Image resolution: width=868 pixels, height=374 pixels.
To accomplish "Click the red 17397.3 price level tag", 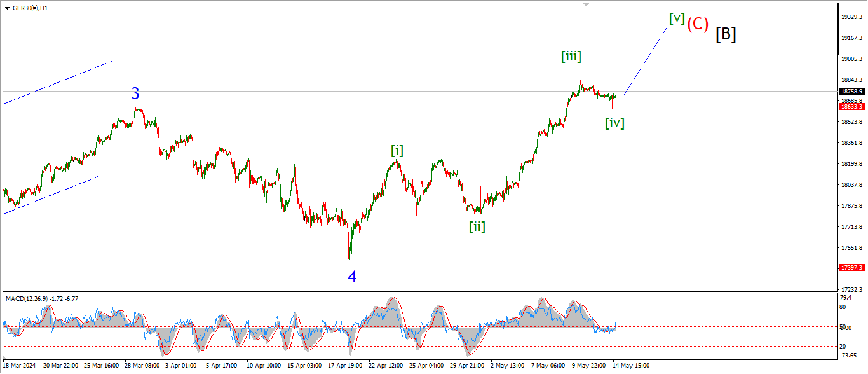I will (x=851, y=268).
